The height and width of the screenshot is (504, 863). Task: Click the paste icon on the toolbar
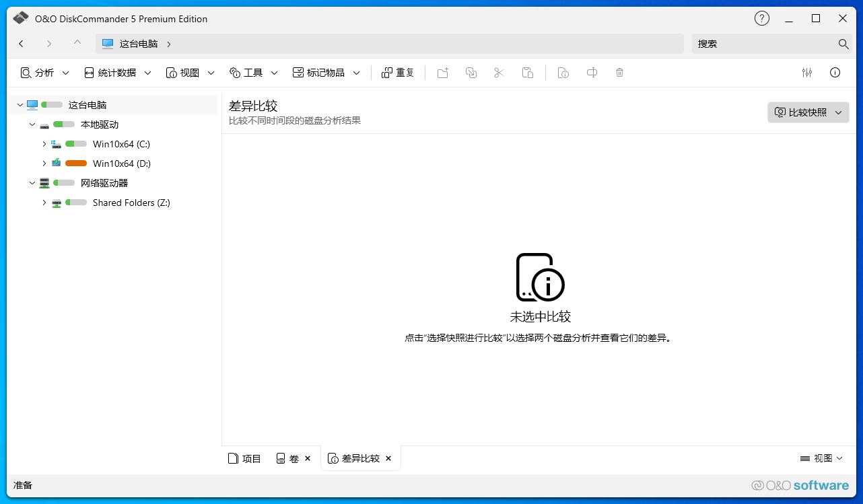[x=527, y=72]
